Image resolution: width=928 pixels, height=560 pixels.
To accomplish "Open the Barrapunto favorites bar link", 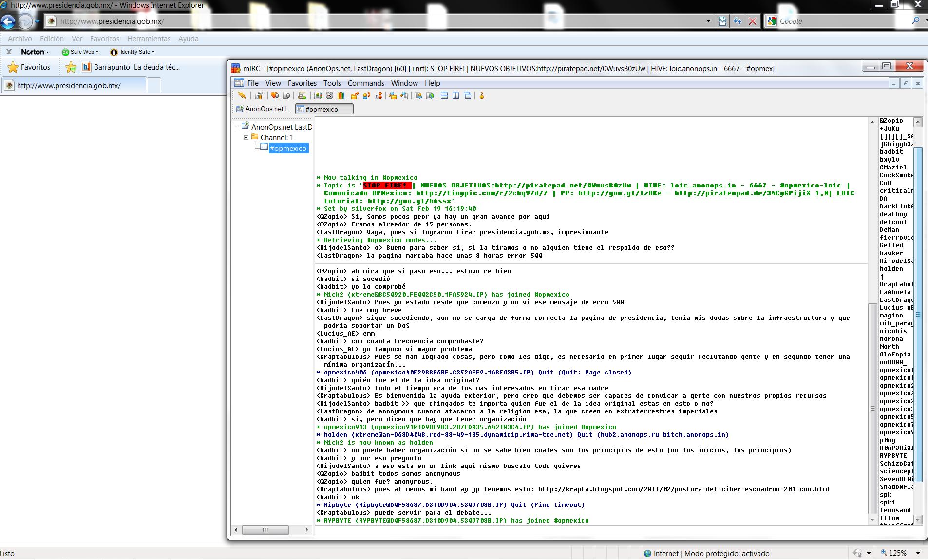I will 112,67.
